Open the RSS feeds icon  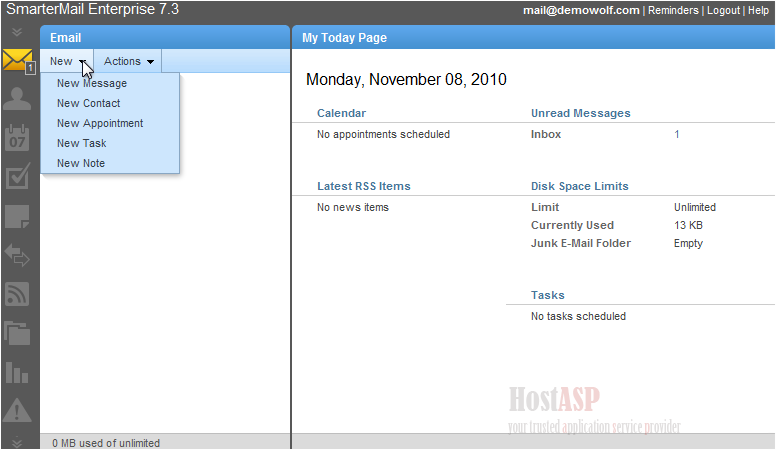17,294
